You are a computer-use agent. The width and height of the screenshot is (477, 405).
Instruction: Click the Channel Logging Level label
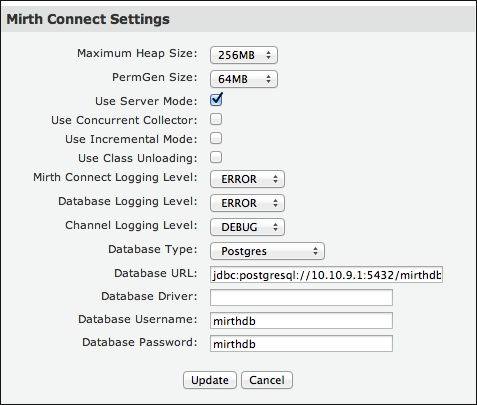(x=131, y=225)
